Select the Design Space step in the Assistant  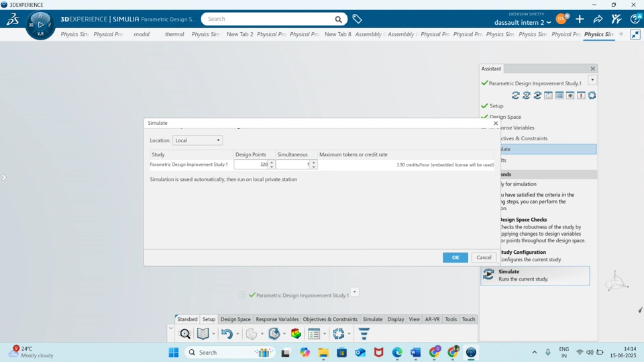pyautogui.click(x=505, y=117)
